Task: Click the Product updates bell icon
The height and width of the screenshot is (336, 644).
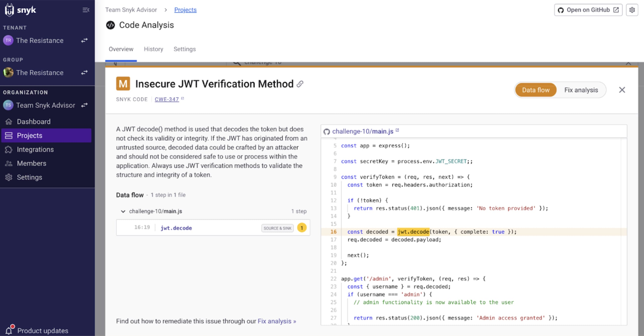Action: click(x=9, y=330)
